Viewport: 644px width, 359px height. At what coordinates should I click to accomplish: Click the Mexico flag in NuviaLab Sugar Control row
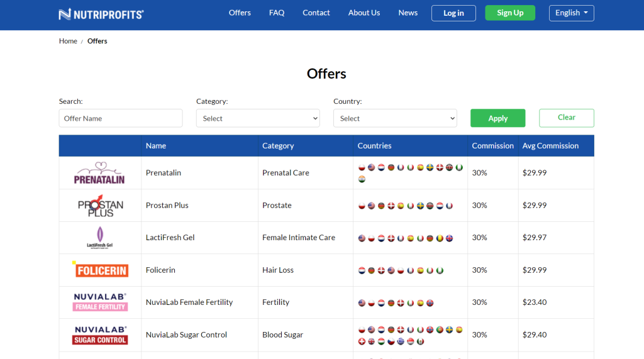coord(420,341)
